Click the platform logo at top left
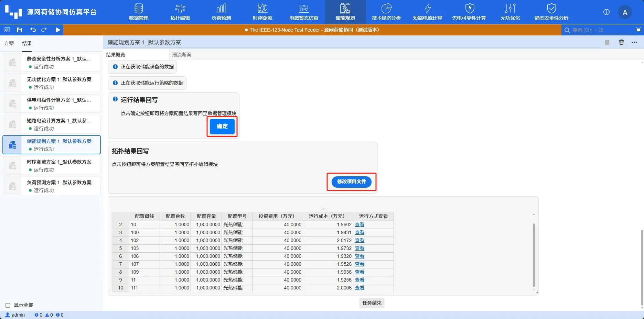The height and width of the screenshot is (319, 644). pyautogui.click(x=14, y=12)
